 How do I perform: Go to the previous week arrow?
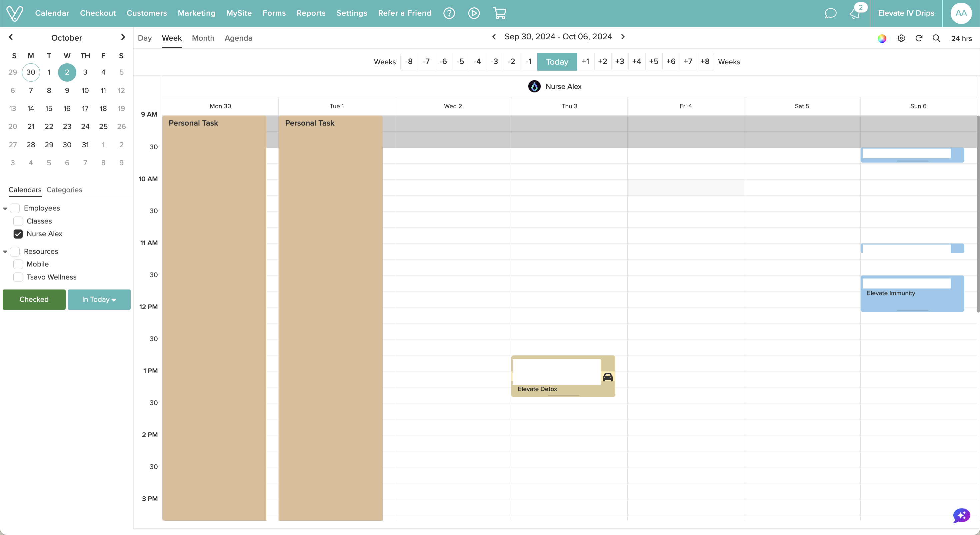click(494, 37)
